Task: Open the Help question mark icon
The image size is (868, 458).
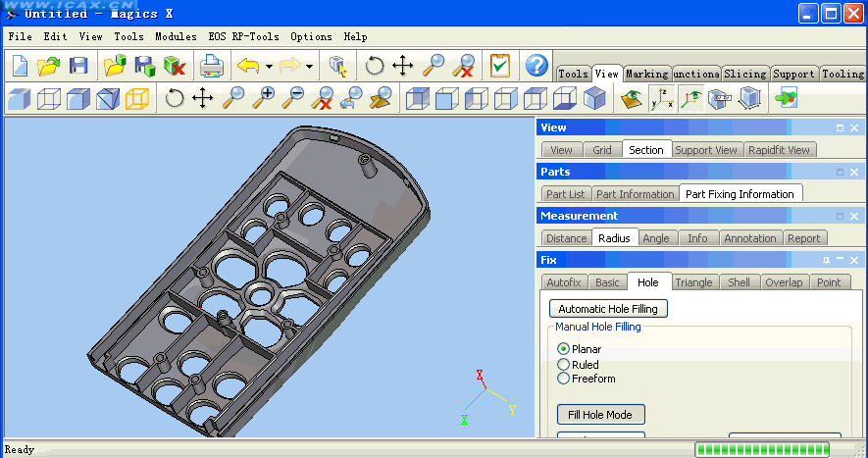Action: coord(536,66)
